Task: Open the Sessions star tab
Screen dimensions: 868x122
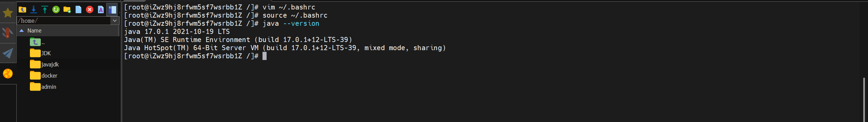Action: click(x=8, y=13)
